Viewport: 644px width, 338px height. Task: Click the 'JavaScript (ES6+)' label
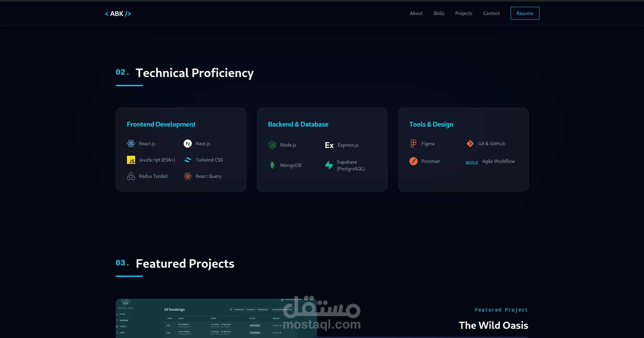pos(157,160)
